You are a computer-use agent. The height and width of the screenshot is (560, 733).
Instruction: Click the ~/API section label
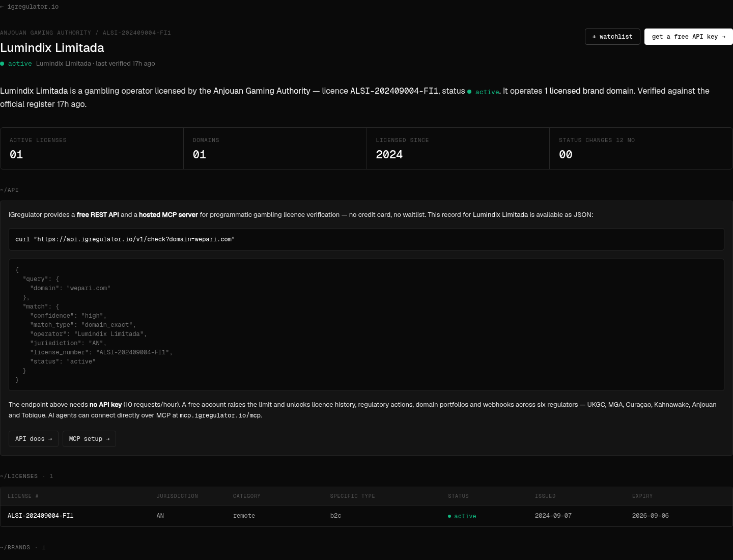point(9,190)
